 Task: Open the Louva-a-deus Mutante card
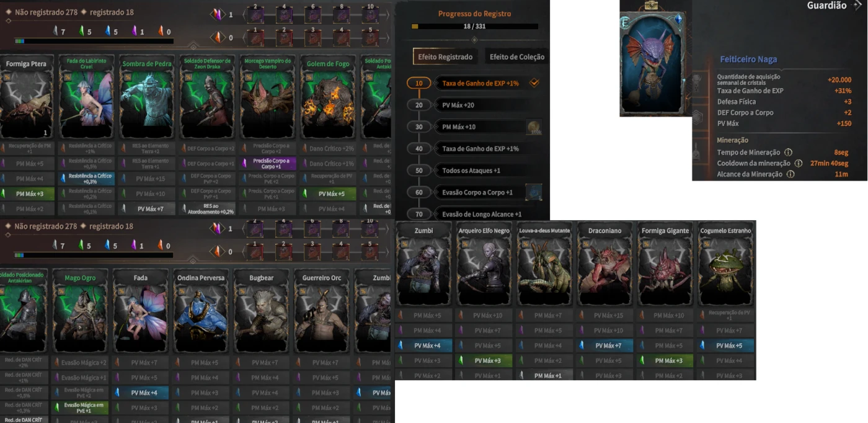tap(546, 264)
